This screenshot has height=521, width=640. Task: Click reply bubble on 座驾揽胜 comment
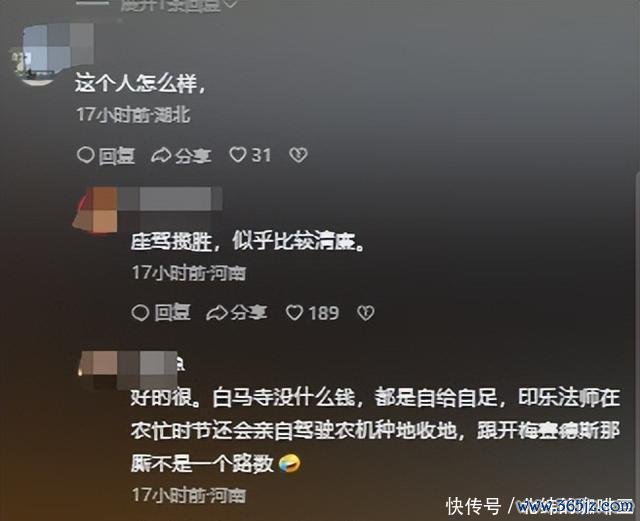140,313
